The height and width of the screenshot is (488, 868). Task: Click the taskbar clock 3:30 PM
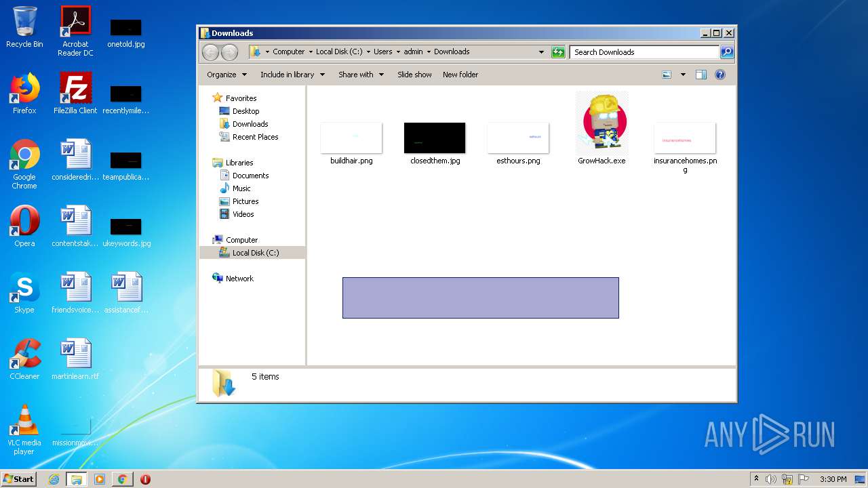pyautogui.click(x=833, y=479)
